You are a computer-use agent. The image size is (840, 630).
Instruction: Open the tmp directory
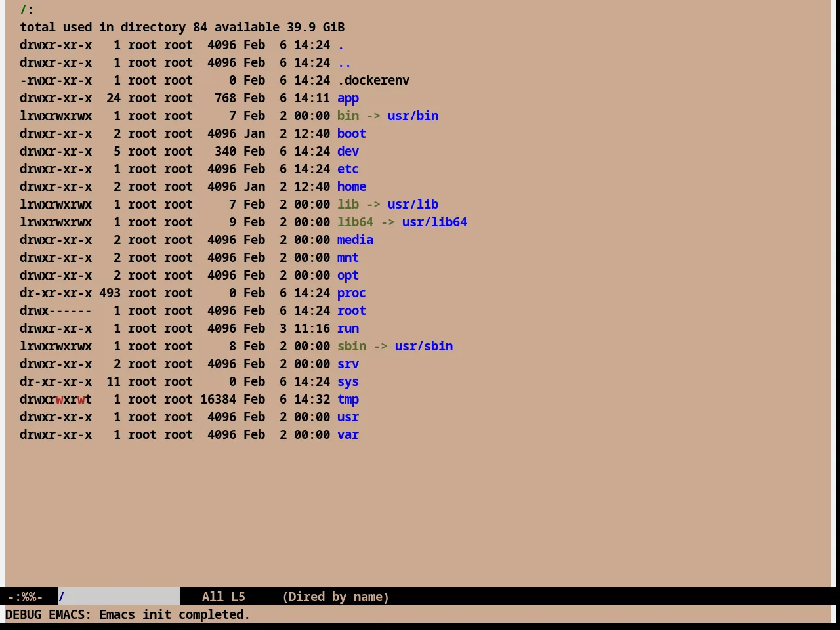(348, 400)
